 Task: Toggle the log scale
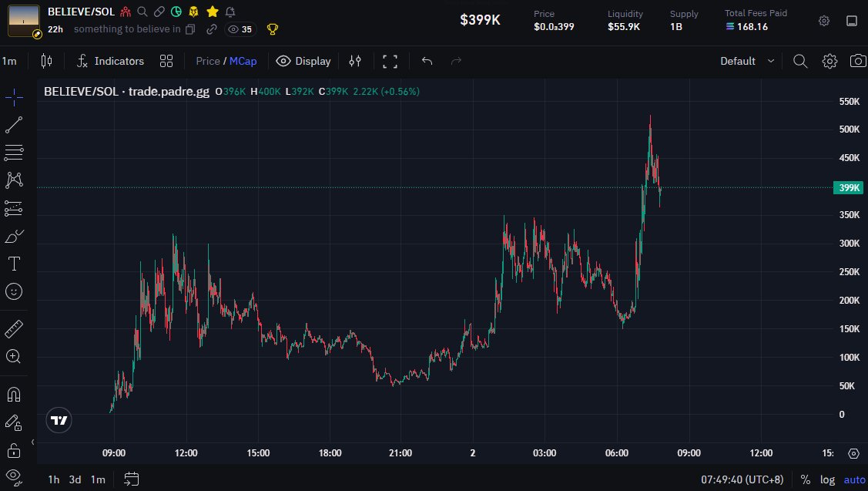828,480
